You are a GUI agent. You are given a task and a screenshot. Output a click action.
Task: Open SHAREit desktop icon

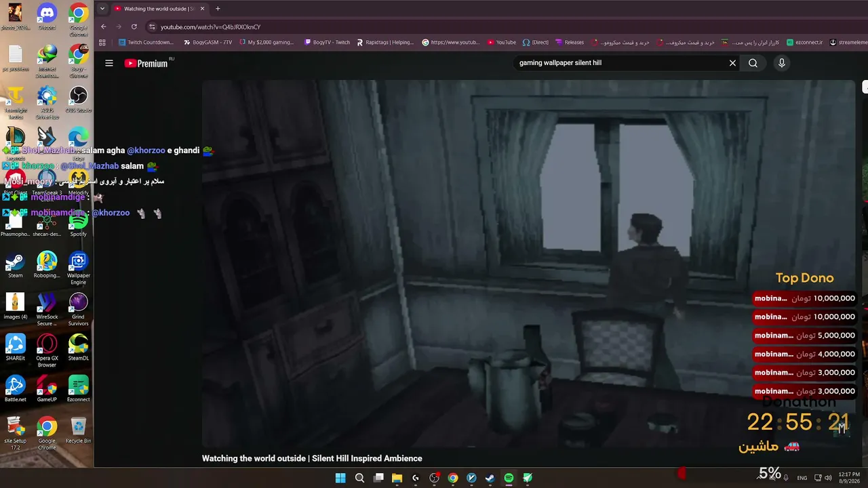point(16,348)
